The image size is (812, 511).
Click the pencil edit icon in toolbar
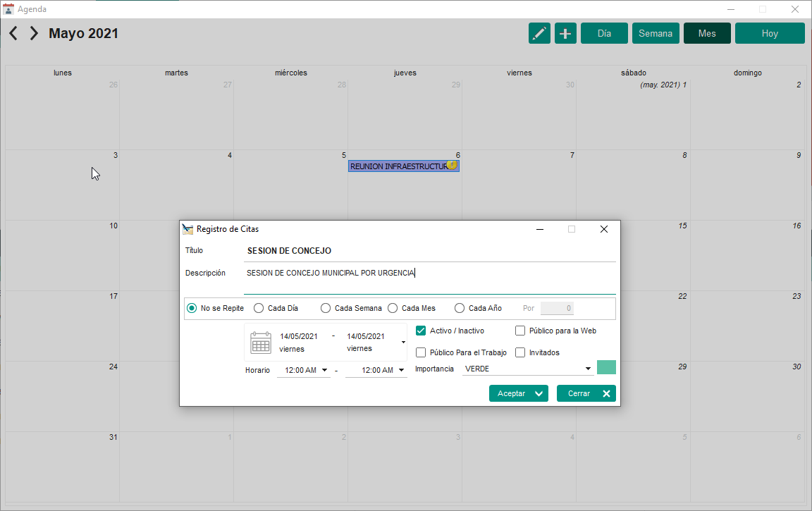(540, 33)
